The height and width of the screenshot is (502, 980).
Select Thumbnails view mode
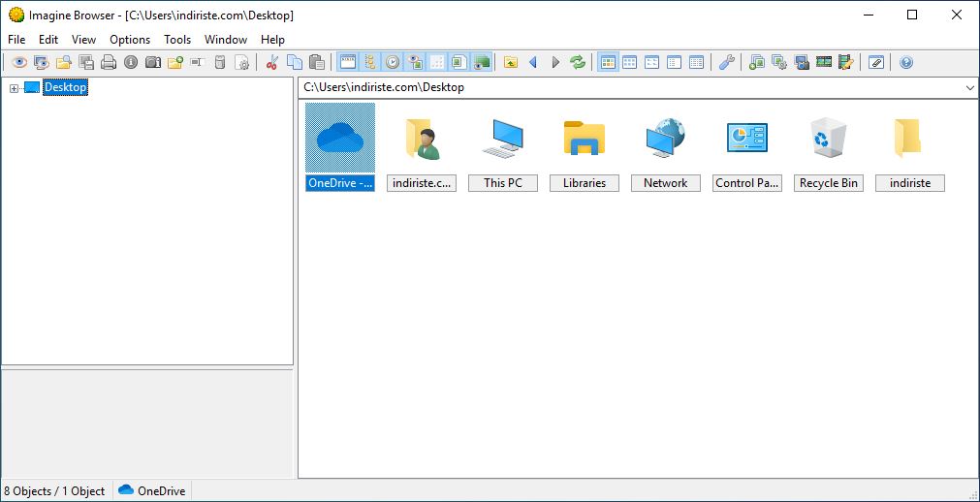tap(608, 62)
